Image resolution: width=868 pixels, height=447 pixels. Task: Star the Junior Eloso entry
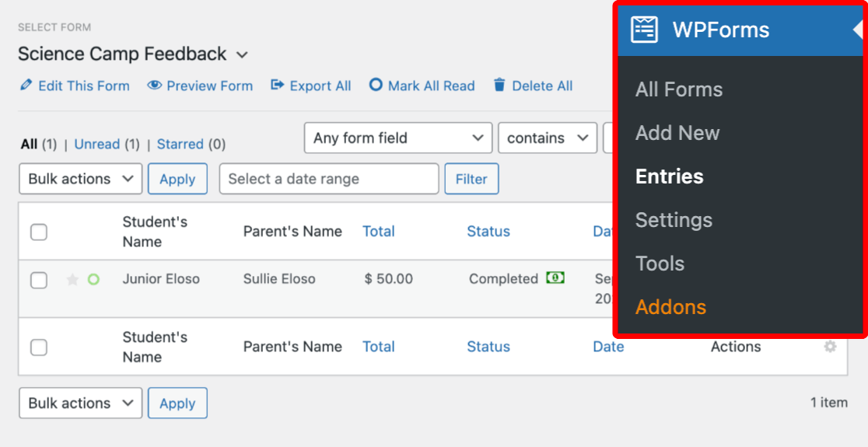coord(72,279)
